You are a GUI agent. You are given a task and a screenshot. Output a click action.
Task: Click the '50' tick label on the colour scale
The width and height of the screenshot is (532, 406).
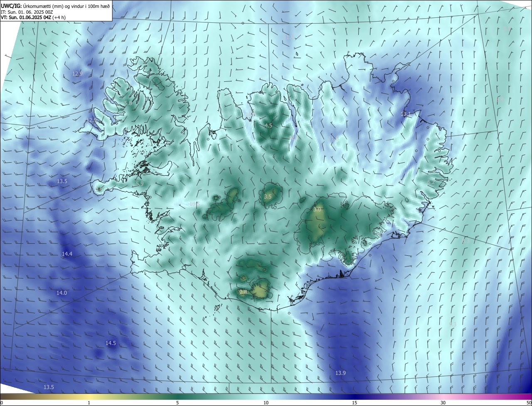coord(529,403)
